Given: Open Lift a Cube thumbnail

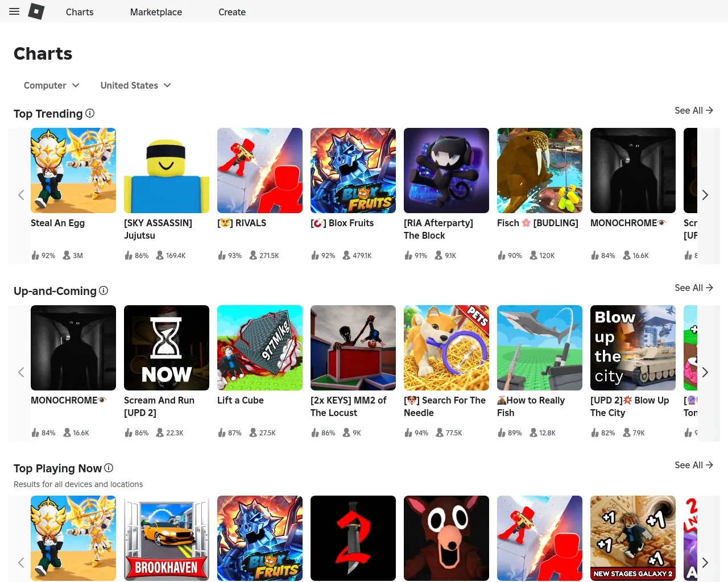Looking at the screenshot, I should pyautogui.click(x=260, y=348).
